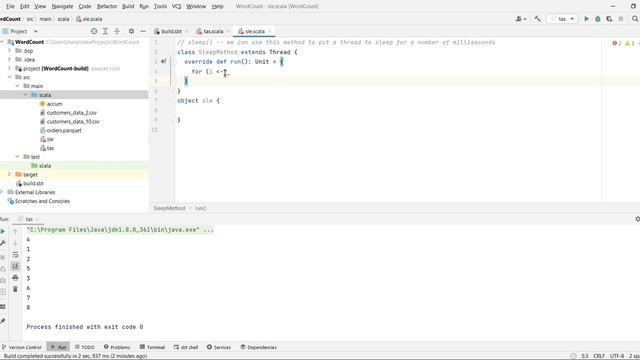
Task: Click CRLF line separator in status bar
Action: point(599,356)
